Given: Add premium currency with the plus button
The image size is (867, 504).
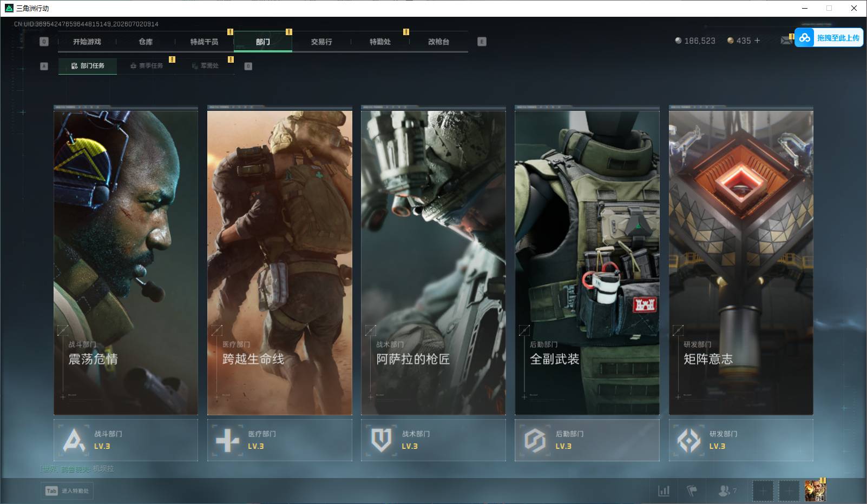Looking at the screenshot, I should pyautogui.click(x=757, y=41).
